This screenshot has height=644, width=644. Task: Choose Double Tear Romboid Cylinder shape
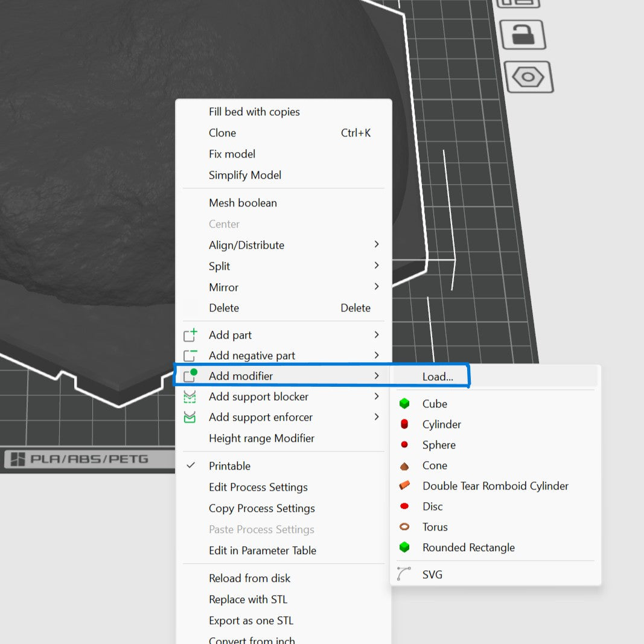[495, 486]
